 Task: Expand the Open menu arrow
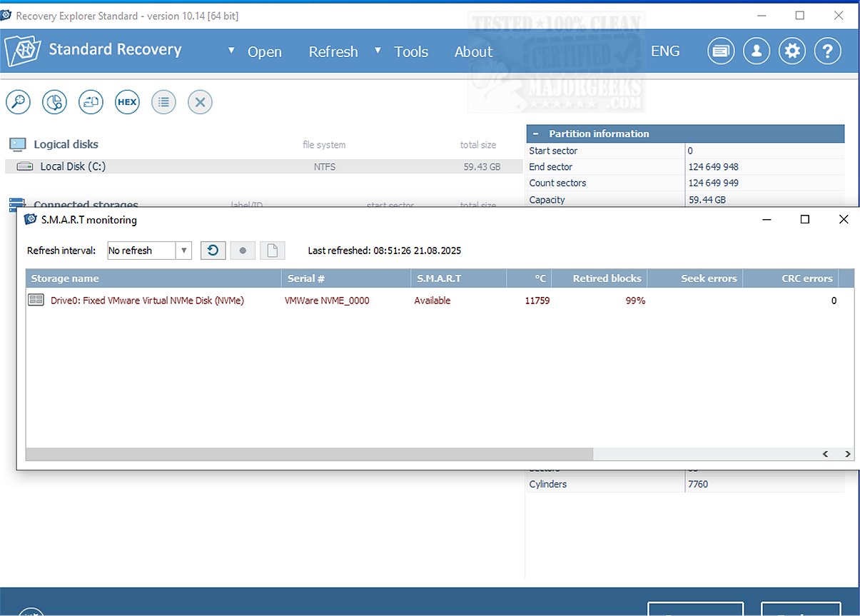231,51
